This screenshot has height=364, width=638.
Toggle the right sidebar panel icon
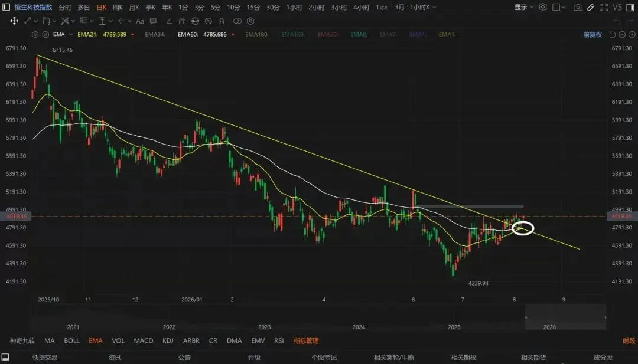point(630,7)
